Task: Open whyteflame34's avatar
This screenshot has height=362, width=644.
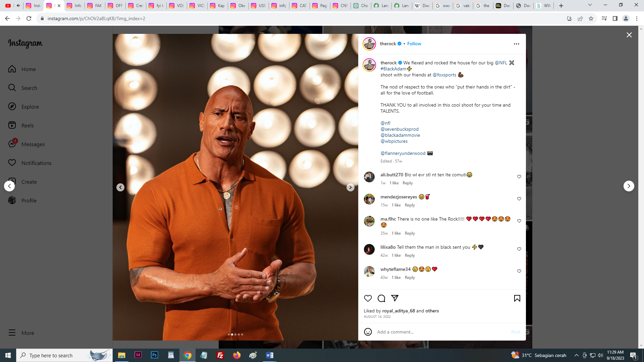Action: [x=369, y=271]
